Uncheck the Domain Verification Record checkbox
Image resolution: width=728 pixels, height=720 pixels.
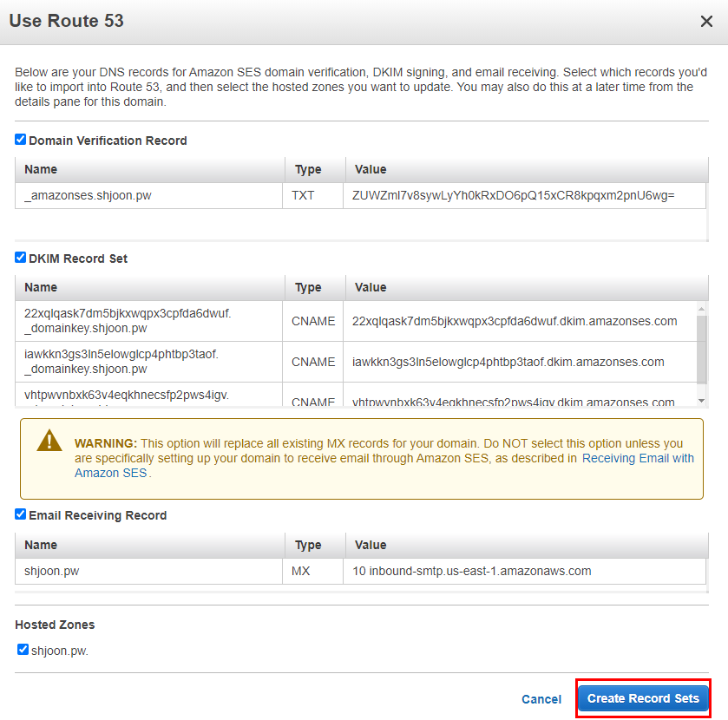tap(21, 140)
